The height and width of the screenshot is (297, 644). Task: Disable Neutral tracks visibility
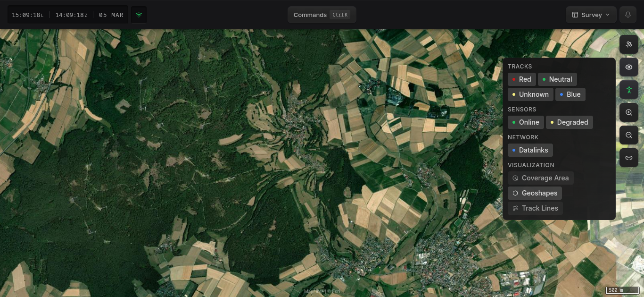point(557,79)
